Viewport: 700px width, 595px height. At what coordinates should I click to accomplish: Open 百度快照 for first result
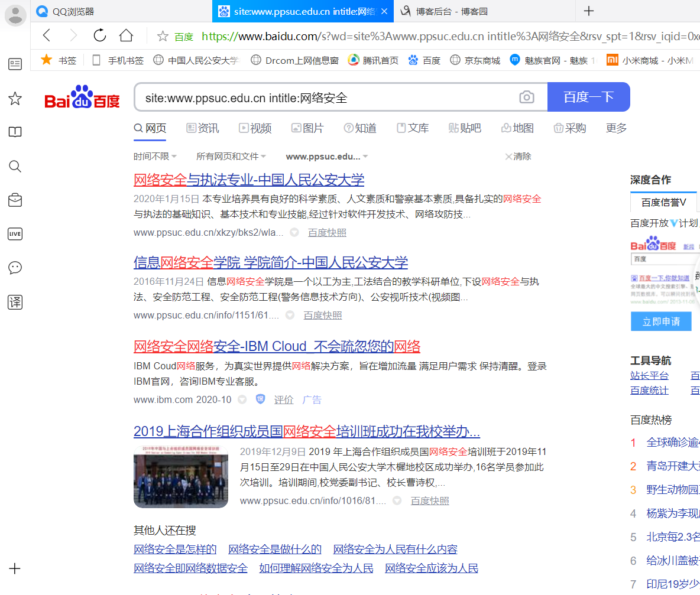click(327, 233)
